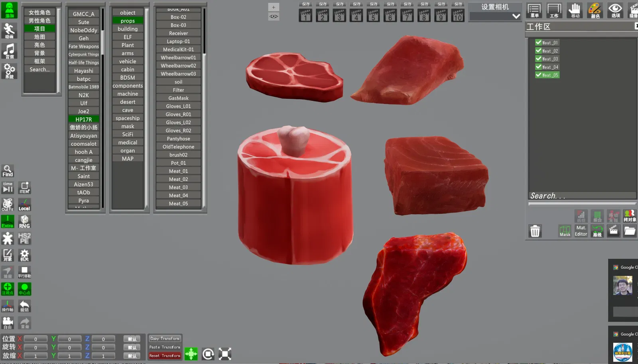Click the trash can delete icon
This screenshot has width=638, height=364.
535,231
